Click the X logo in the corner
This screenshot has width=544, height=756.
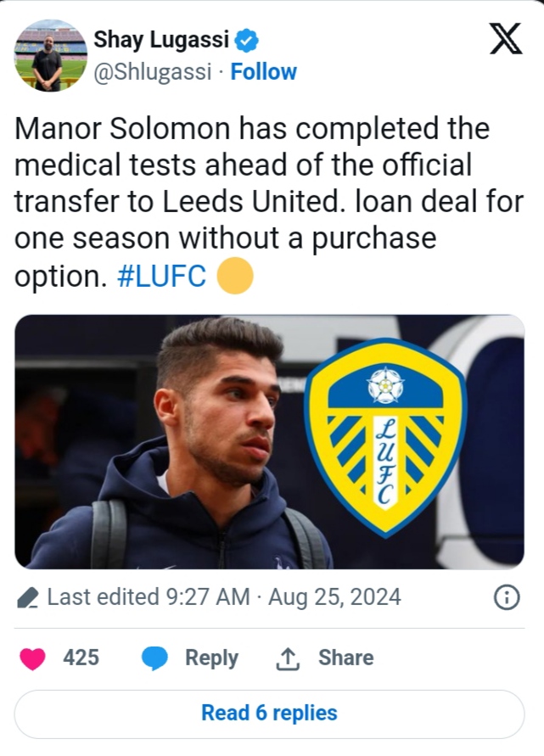point(506,39)
